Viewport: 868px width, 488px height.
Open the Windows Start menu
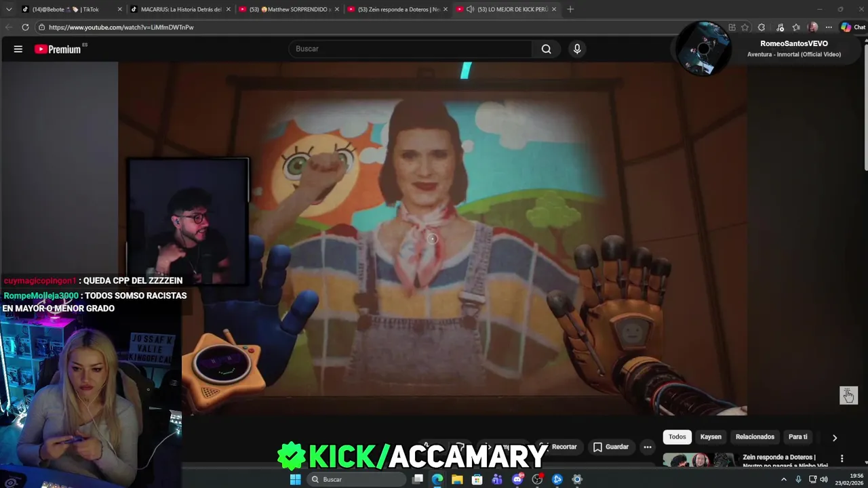295,479
